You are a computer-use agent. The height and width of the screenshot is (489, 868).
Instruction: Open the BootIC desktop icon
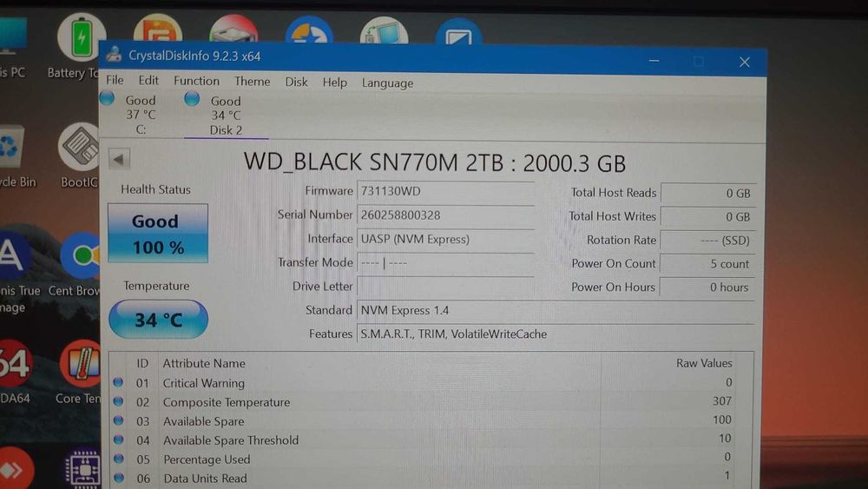click(x=79, y=156)
